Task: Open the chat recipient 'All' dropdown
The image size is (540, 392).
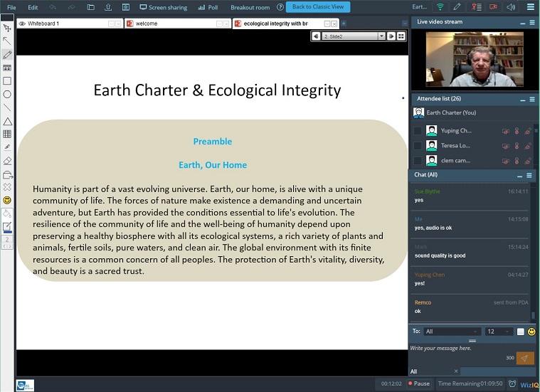Action: point(452,332)
